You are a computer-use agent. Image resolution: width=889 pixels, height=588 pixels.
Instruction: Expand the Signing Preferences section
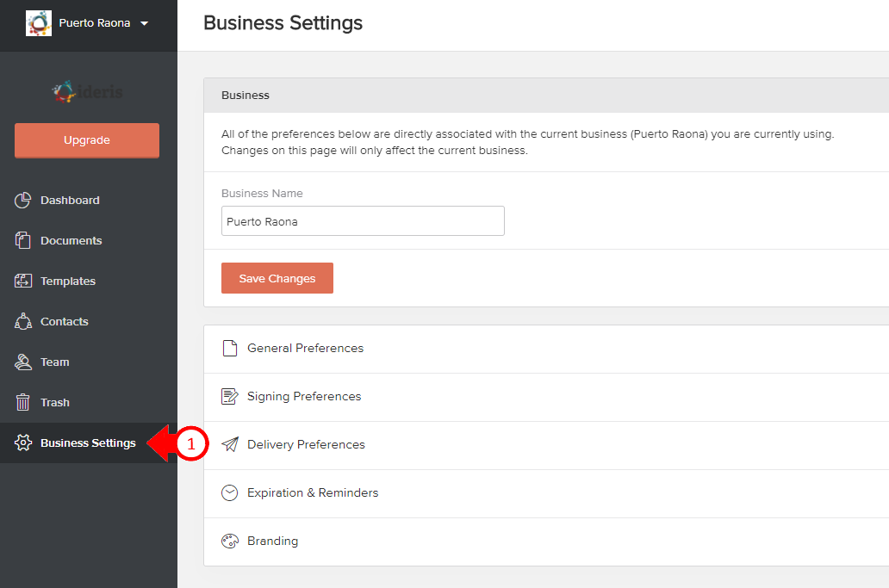coord(304,397)
